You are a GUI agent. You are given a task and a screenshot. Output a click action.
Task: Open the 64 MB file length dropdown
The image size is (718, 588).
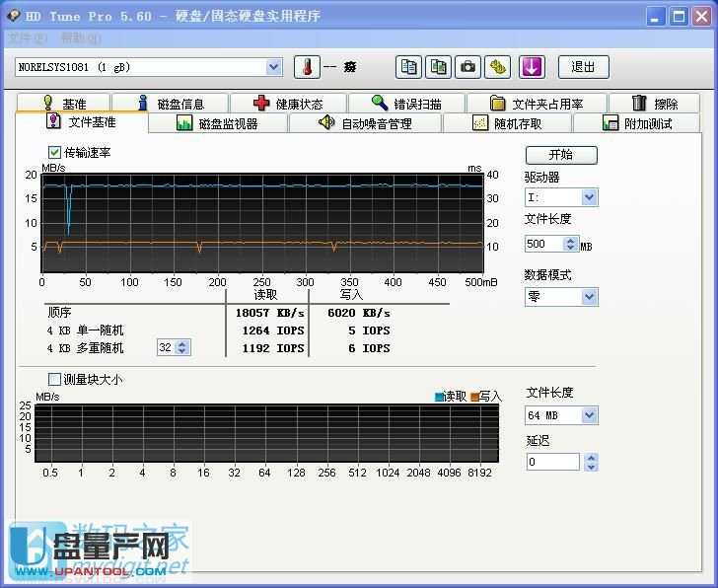pyautogui.click(x=589, y=415)
